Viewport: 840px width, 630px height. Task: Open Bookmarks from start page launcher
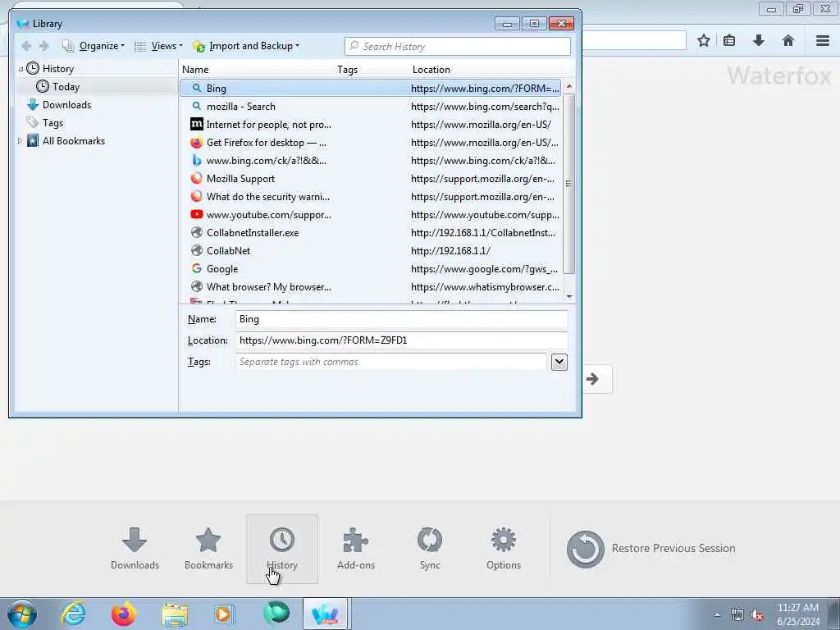[208, 549]
